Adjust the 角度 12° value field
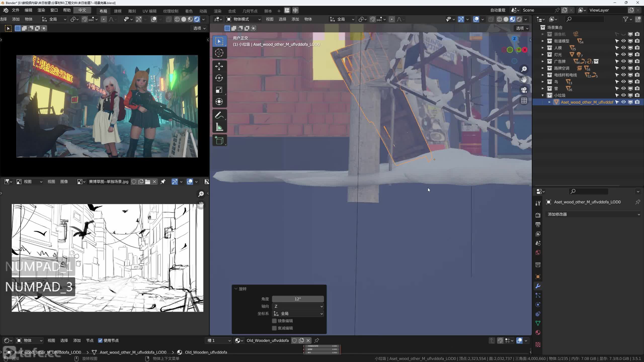Viewport: 644px width, 362px height. tap(298, 299)
